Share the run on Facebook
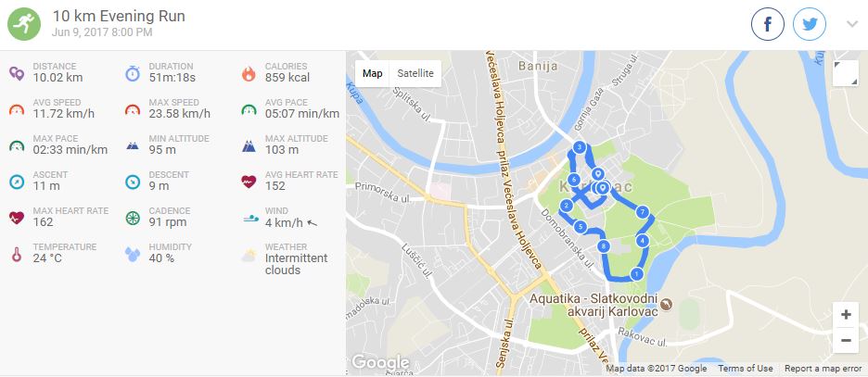 coord(767,24)
